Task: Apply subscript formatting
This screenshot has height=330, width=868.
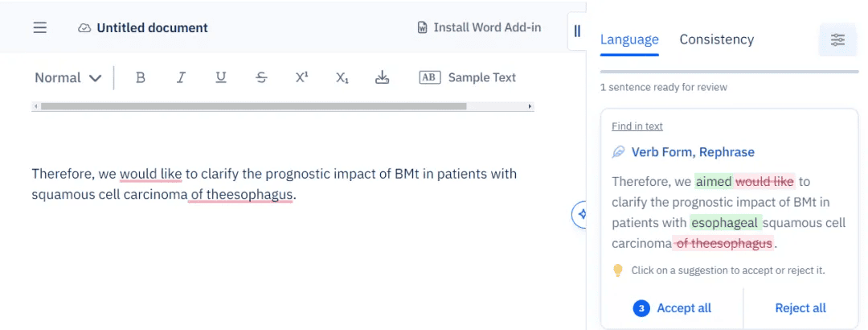Action: point(342,77)
